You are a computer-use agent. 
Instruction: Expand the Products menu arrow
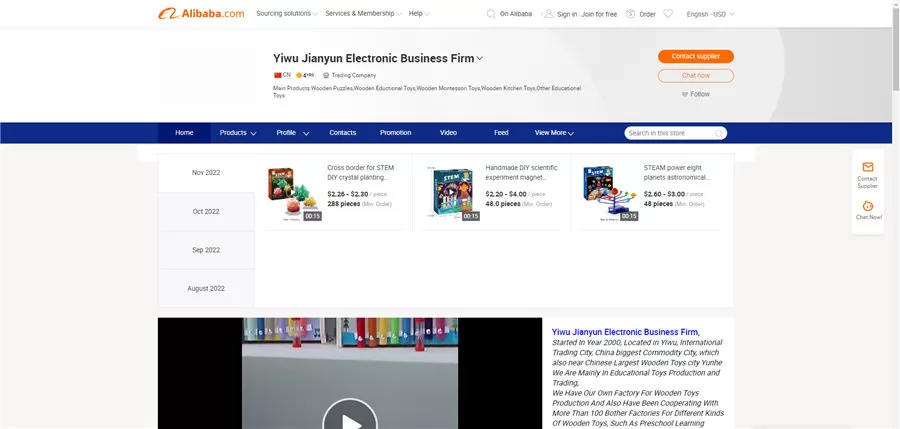click(253, 133)
